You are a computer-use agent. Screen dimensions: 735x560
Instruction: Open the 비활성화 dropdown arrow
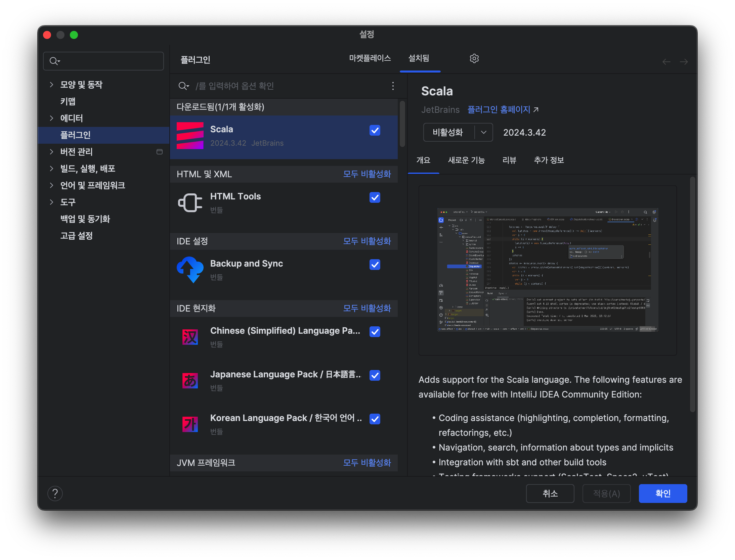(x=484, y=132)
